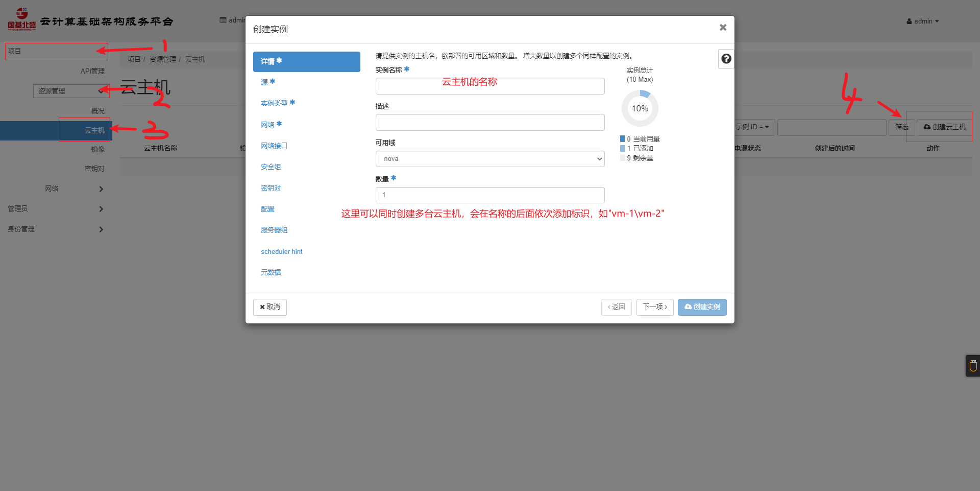980x491 pixels.
Task: Click the 取消 cancel button
Action: 269,307
